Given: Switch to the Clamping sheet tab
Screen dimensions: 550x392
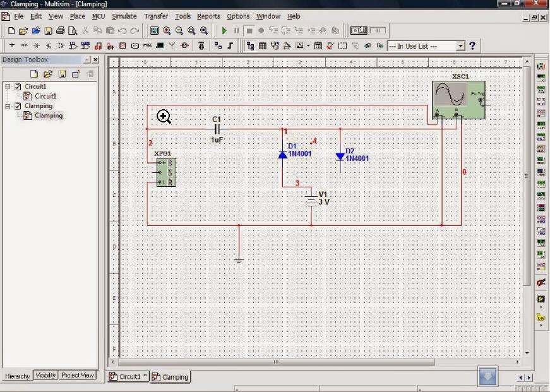Looking at the screenshot, I should (x=170, y=377).
